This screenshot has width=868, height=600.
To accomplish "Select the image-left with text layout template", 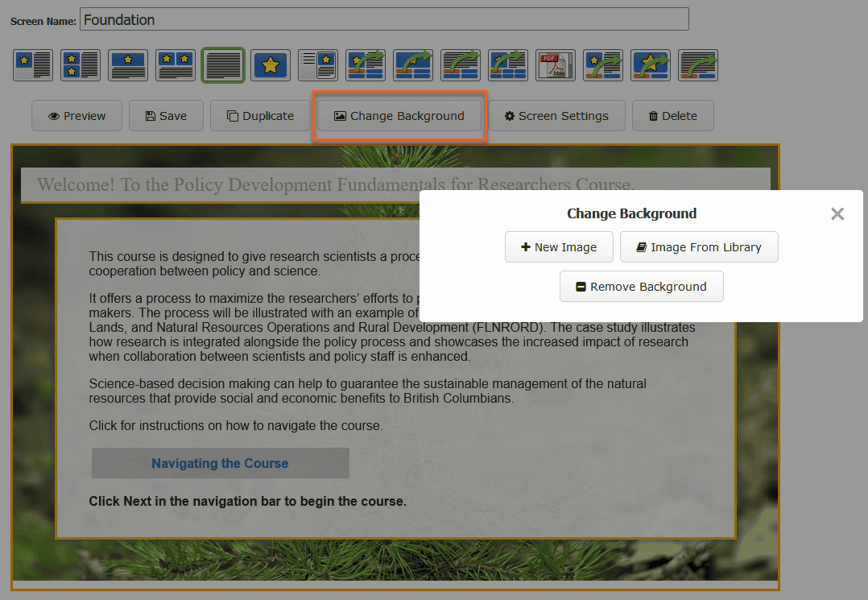I will click(33, 65).
